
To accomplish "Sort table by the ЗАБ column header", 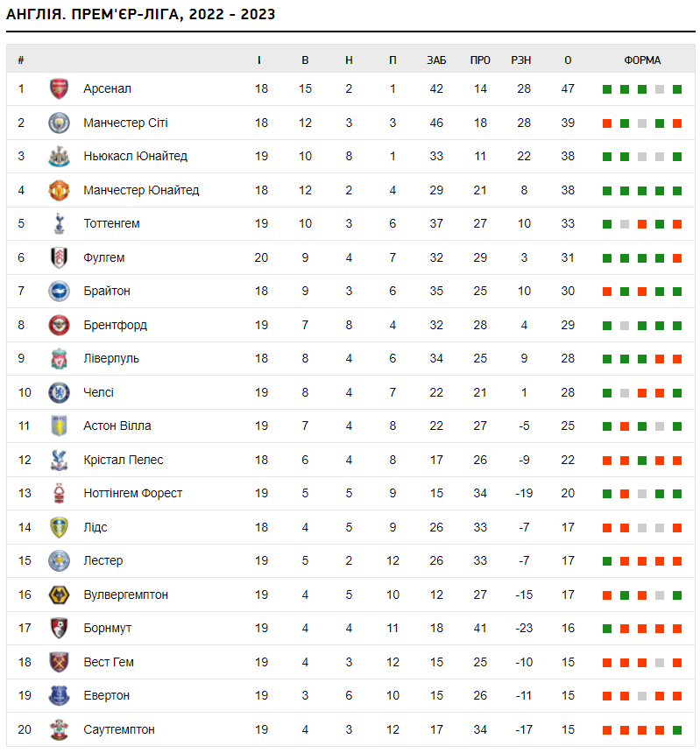I will pos(436,60).
